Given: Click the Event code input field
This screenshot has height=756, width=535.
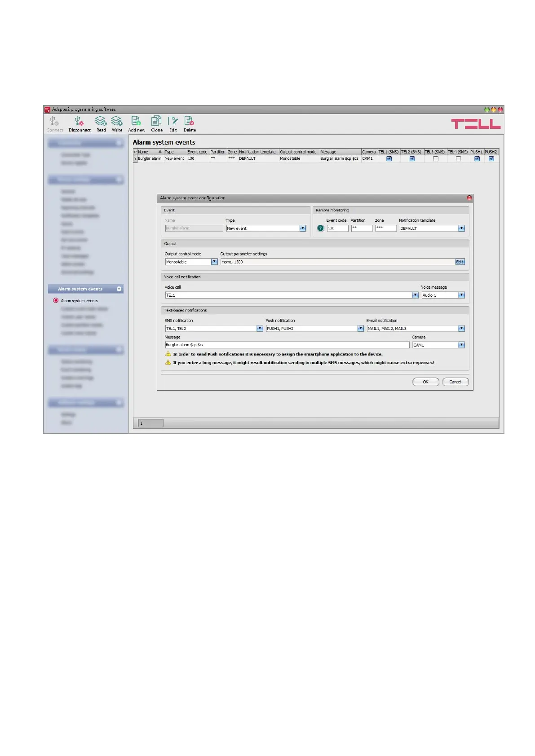Looking at the screenshot, I should (x=337, y=228).
